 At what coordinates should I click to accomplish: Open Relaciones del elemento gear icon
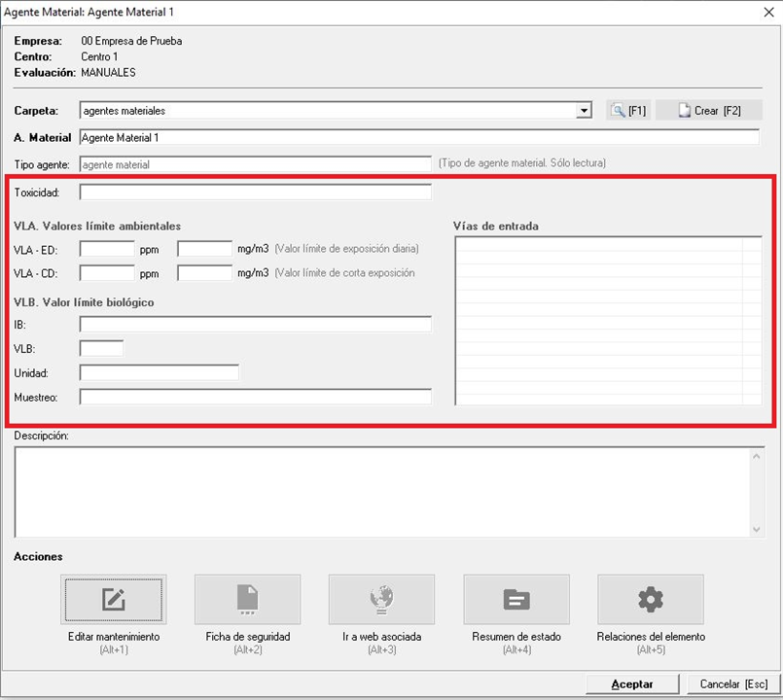click(x=650, y=599)
